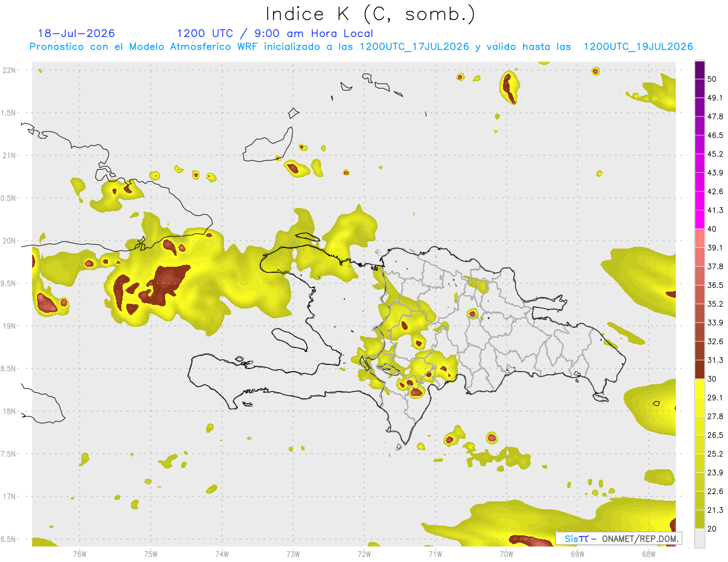Click the colorbar value "37.8"

715,266
